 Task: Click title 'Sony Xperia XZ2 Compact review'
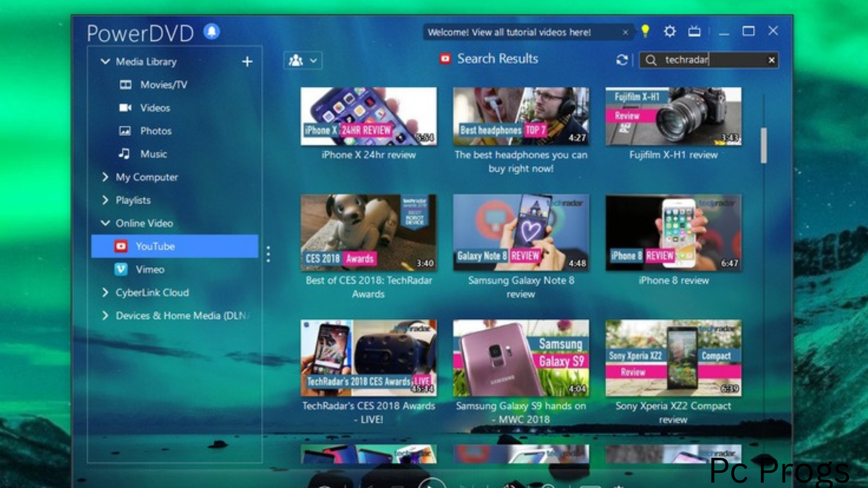click(x=673, y=413)
